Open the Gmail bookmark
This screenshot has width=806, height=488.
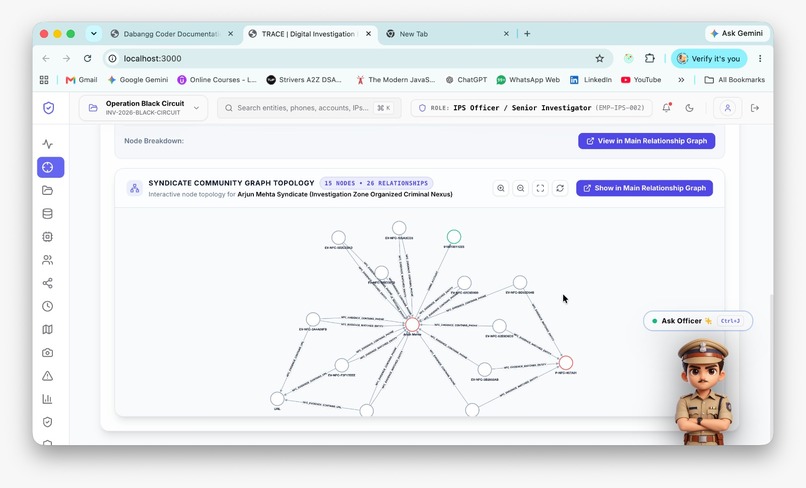82,80
